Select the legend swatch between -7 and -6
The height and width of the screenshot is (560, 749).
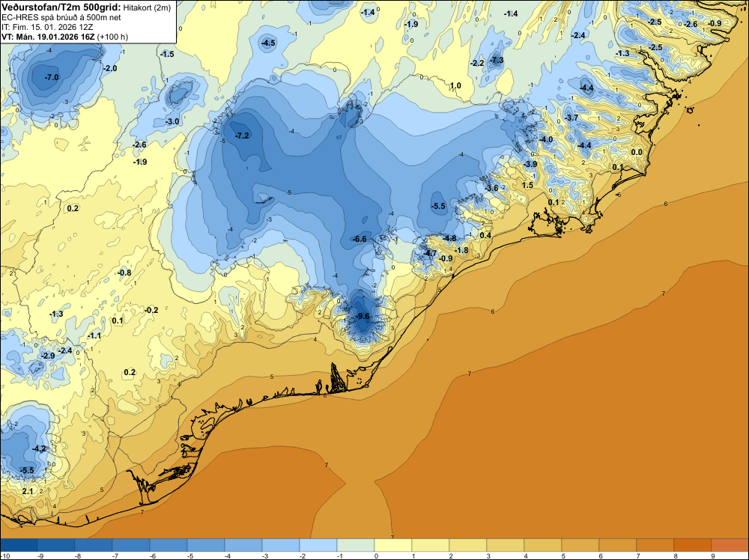point(131,545)
